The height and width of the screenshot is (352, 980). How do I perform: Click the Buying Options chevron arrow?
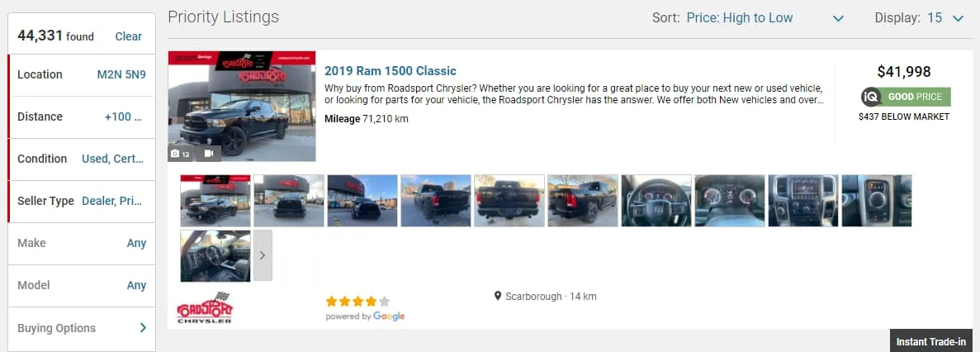[143, 327]
